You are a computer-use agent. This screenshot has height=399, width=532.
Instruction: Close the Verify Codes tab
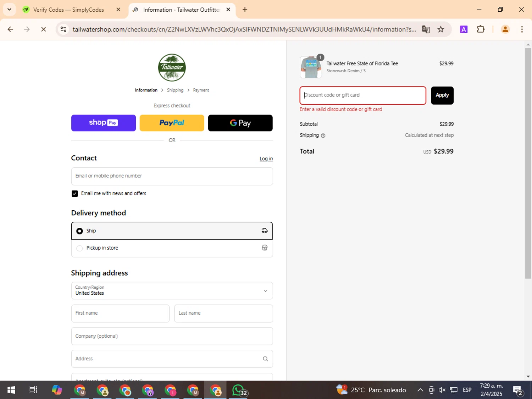point(118,10)
